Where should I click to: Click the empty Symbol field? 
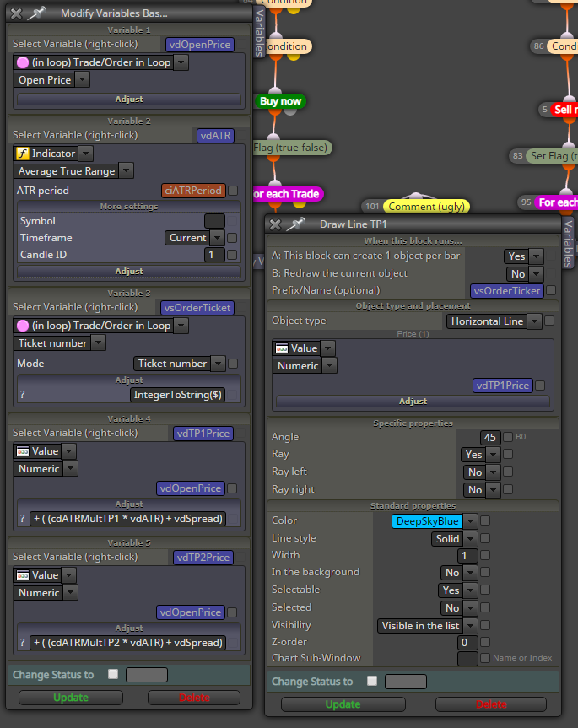click(214, 221)
